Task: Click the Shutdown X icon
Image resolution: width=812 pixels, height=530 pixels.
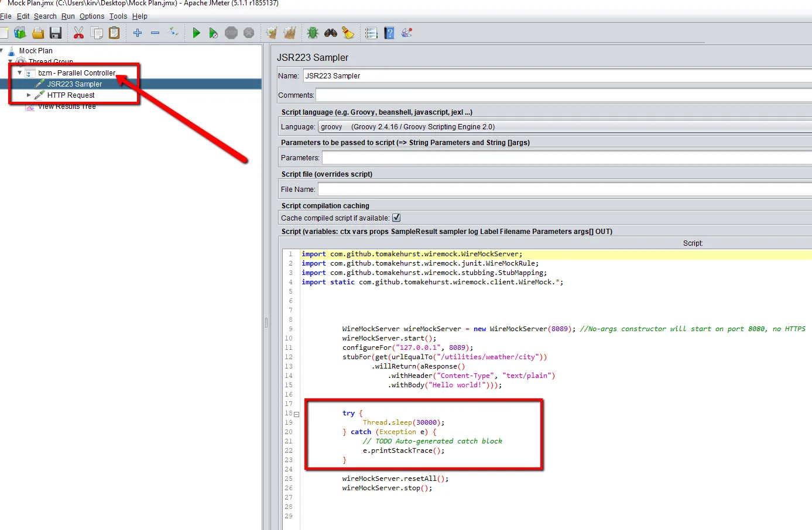Action: pyautogui.click(x=249, y=33)
